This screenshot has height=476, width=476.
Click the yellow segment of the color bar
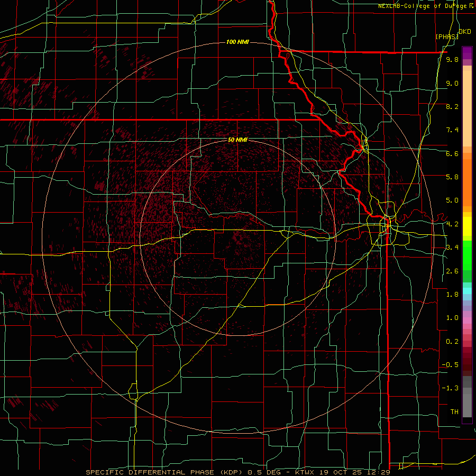pyautogui.click(x=467, y=226)
